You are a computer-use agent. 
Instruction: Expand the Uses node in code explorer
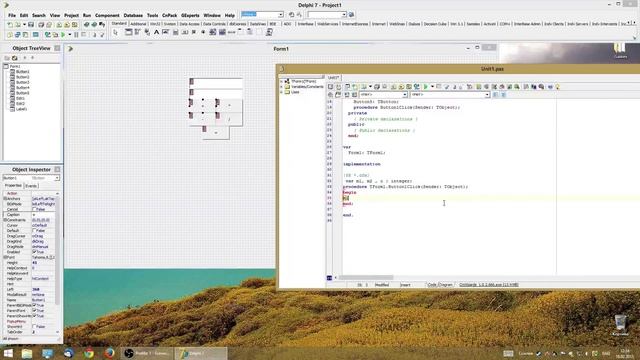281,92
